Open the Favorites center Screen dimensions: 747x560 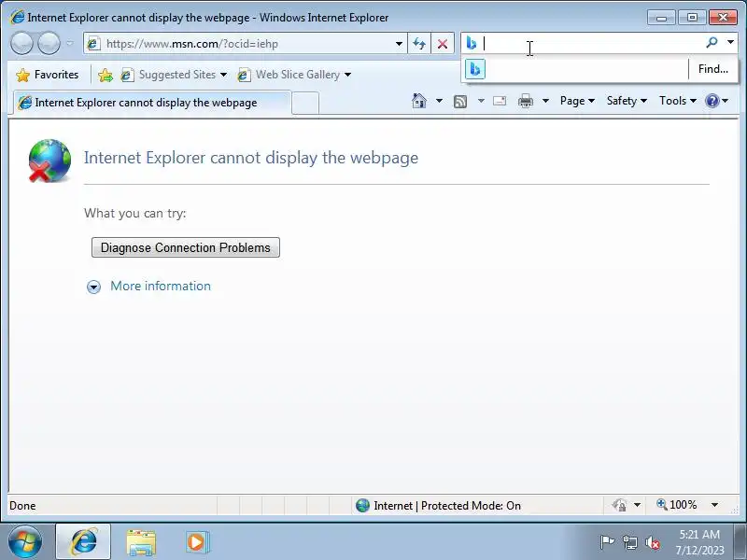pos(48,75)
